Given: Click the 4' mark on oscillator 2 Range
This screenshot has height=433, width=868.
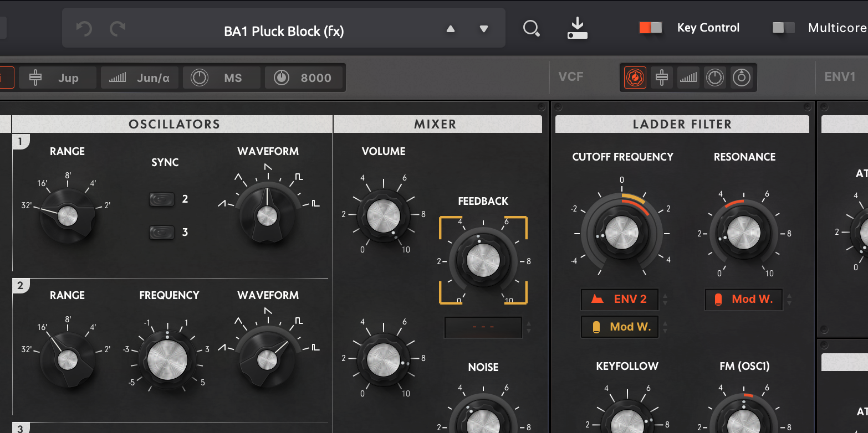Looking at the screenshot, I should (x=93, y=327).
